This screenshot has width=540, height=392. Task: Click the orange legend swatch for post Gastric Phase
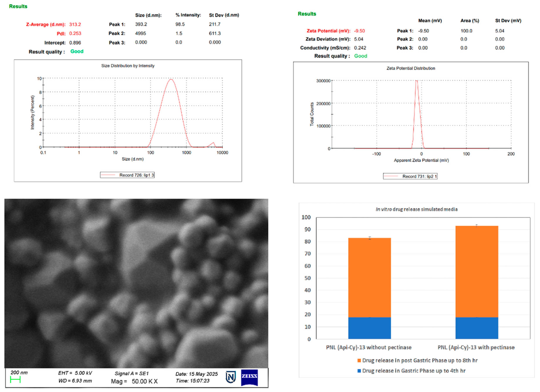tap(359, 361)
